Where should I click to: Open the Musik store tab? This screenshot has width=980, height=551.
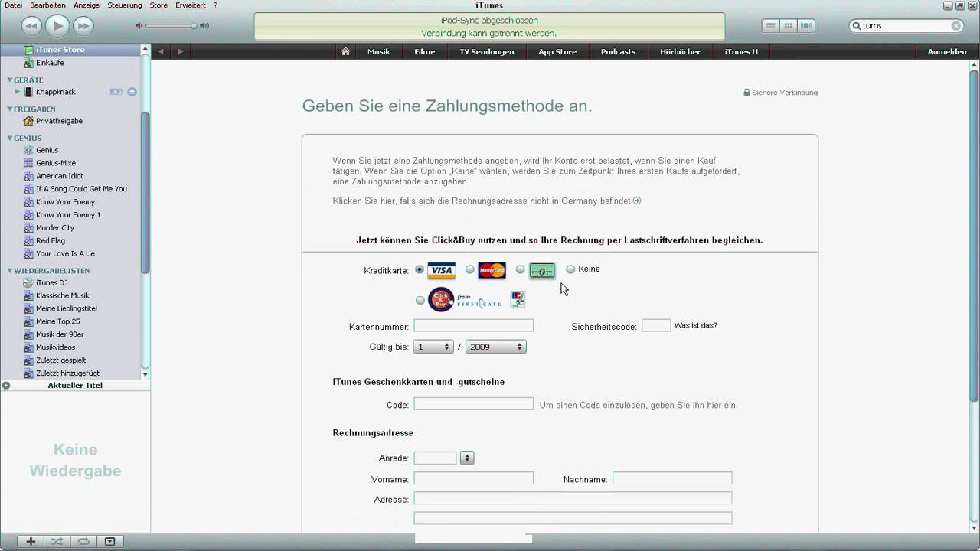click(x=379, y=52)
